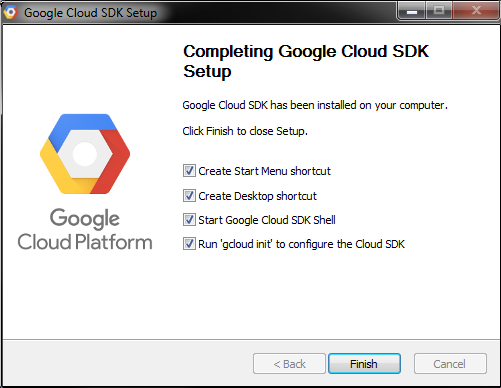Click the gray 'Google' wordmark under the logo

[85, 219]
